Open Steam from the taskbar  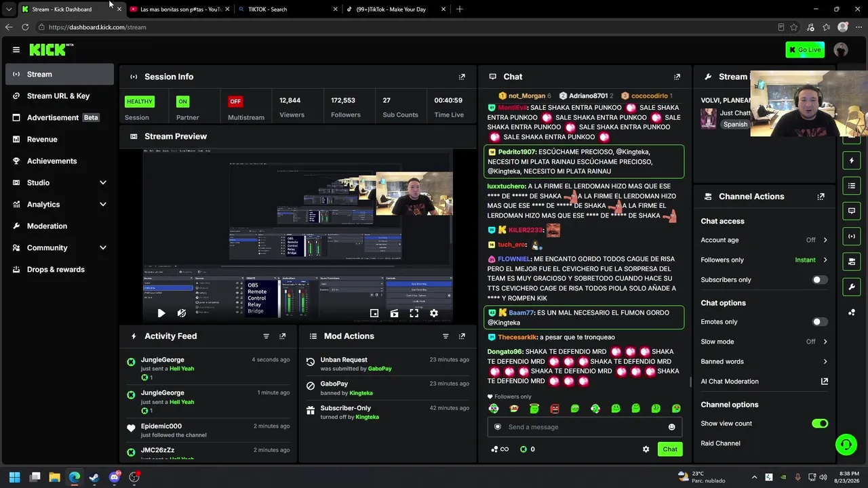(94, 477)
